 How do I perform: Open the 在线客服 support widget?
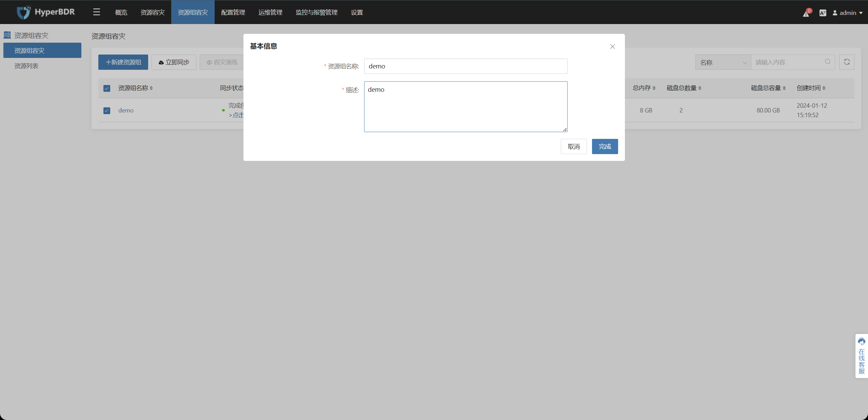[x=862, y=356]
